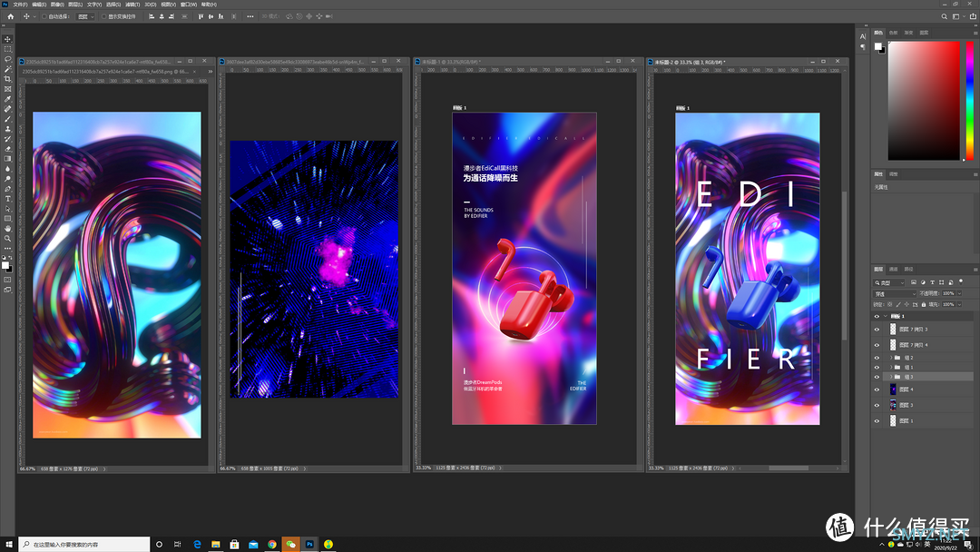The image size is (980, 552).
Task: Collapse the 画板 1 artboard in Layers panel
Action: [886, 316]
